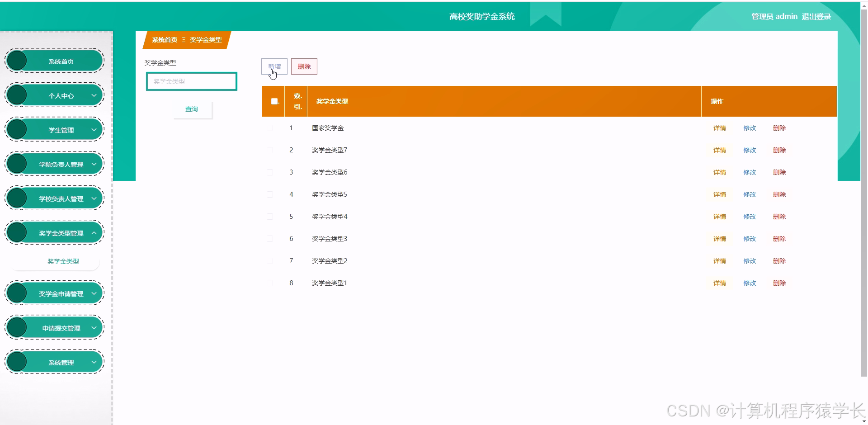The width and height of the screenshot is (868, 425).
Task: Click 修改 for 奖学金类型5
Action: [750, 194]
